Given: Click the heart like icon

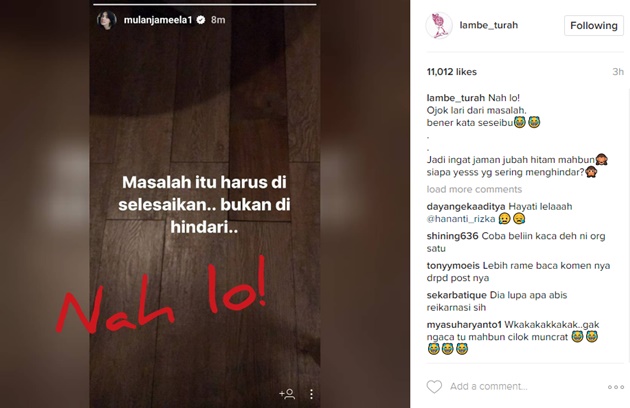Looking at the screenshot, I should 434,387.
